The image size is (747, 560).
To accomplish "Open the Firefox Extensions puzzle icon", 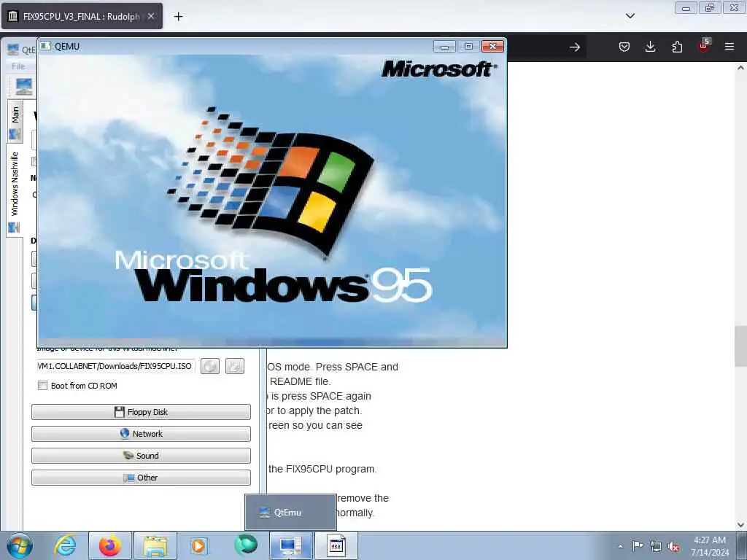I will [677, 47].
